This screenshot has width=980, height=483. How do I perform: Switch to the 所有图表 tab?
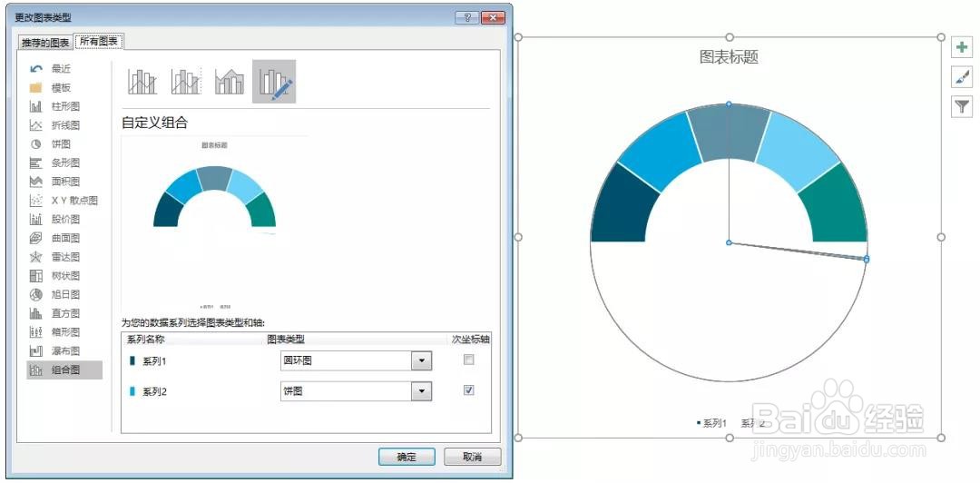pos(99,42)
